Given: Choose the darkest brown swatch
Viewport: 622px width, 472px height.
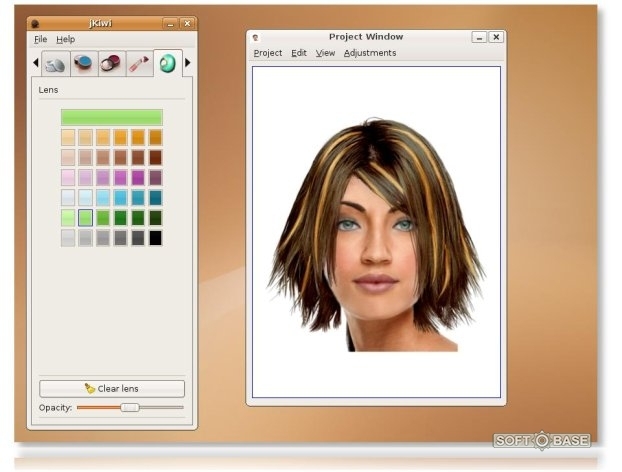Looking at the screenshot, I should pyautogui.click(x=156, y=157).
